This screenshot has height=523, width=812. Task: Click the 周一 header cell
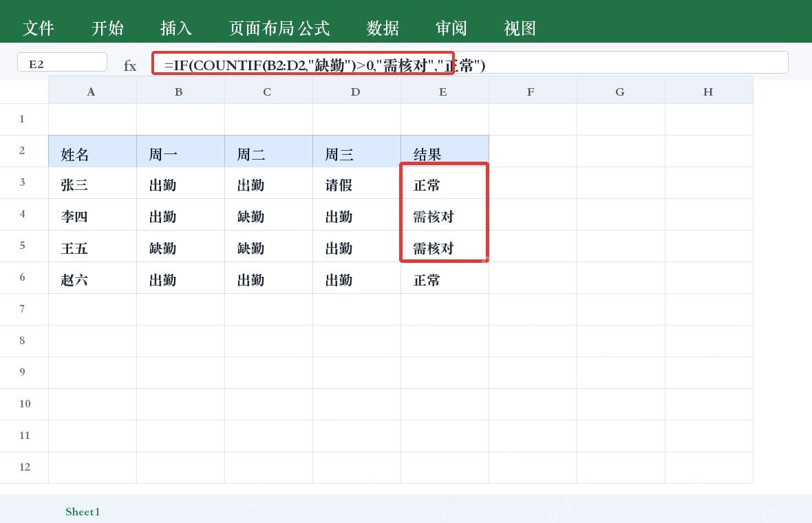[181, 151]
